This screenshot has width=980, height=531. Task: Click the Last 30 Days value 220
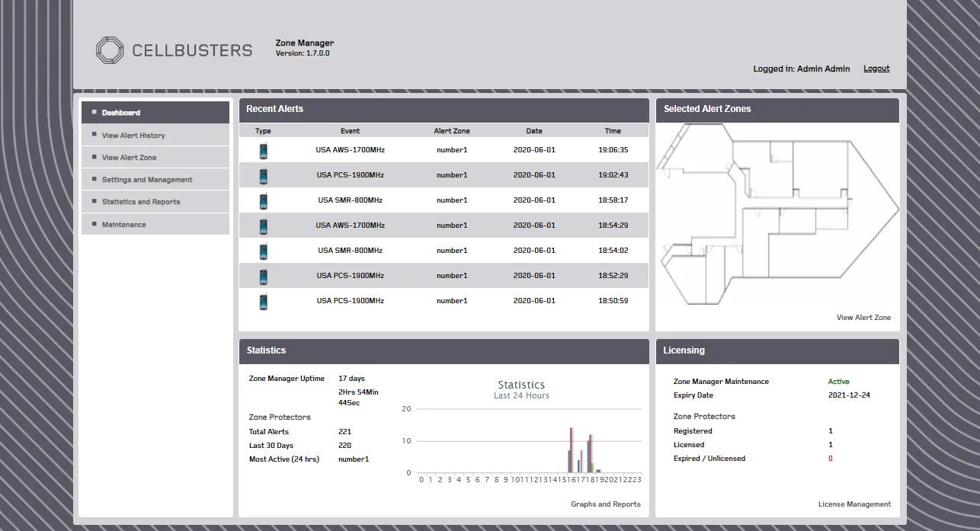[344, 446]
